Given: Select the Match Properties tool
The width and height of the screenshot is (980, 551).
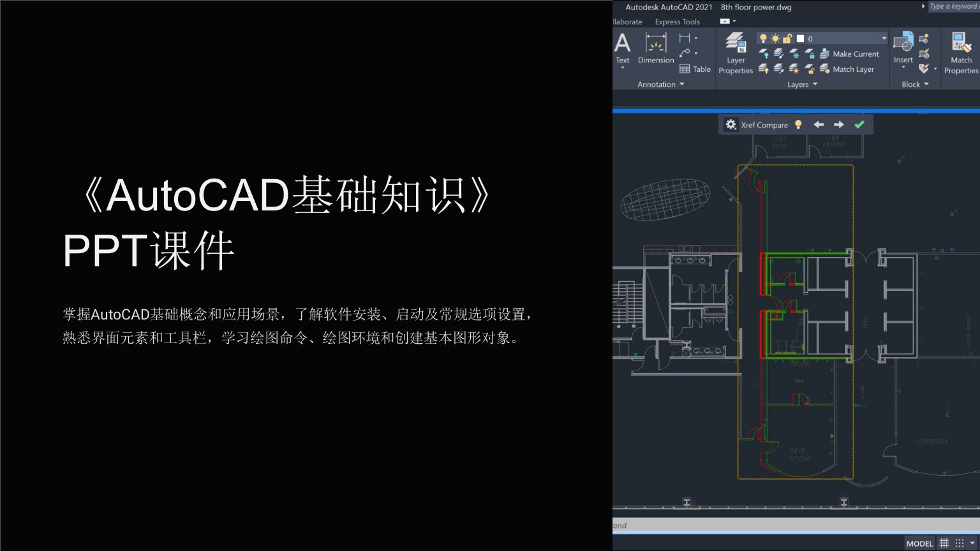Looking at the screenshot, I should click(961, 53).
